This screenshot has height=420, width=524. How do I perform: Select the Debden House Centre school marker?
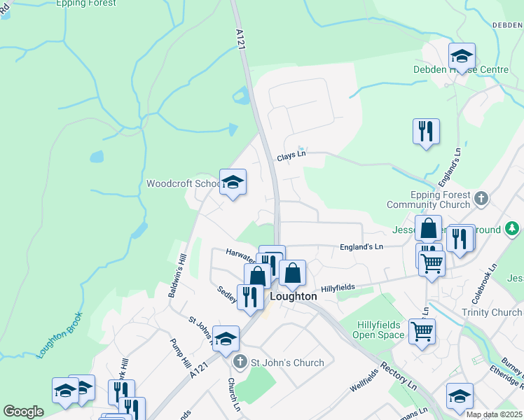tap(462, 58)
